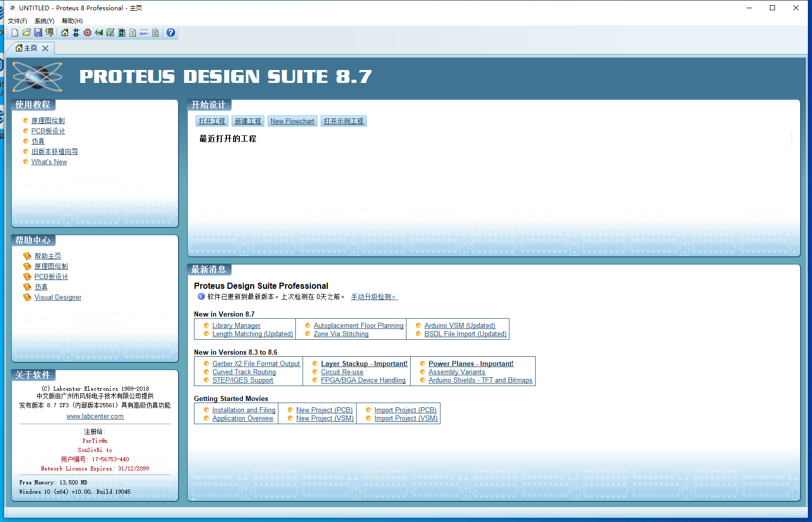Open Arduino Shields - TFT and Bitmaps link
Viewport: 812px width, 522px height.
pos(481,380)
